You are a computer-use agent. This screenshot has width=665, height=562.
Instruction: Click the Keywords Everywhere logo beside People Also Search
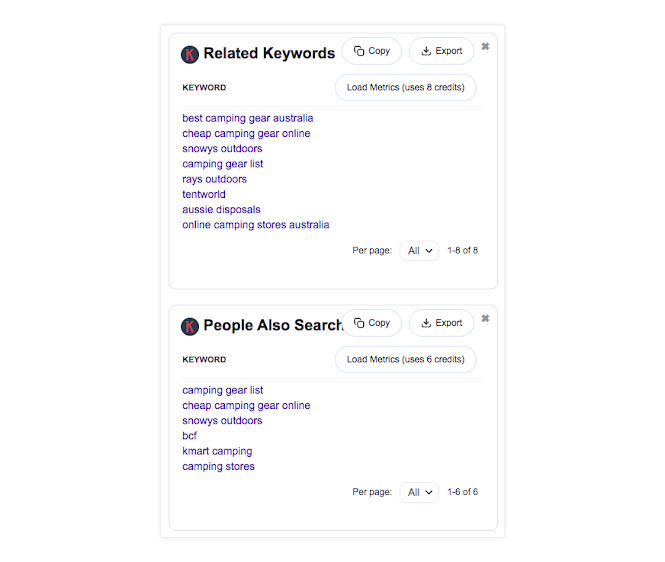pos(190,327)
